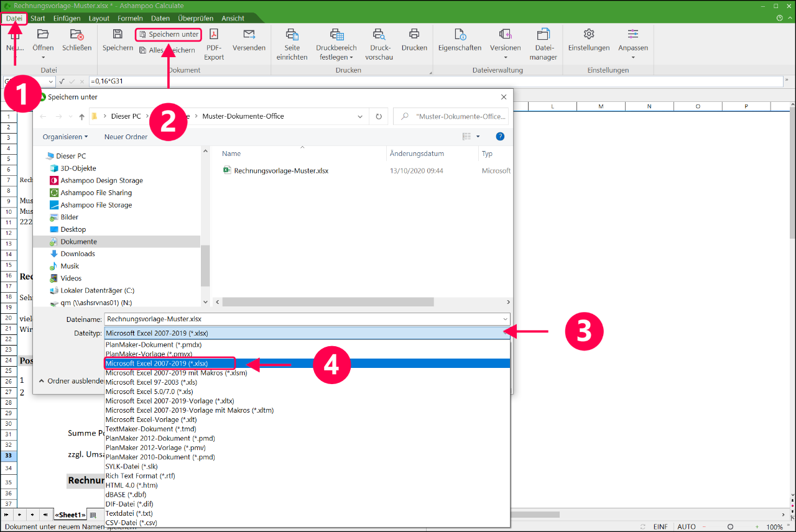The image size is (796, 532).
Task: Select Ashampoo Design Storage folder
Action: (101, 180)
